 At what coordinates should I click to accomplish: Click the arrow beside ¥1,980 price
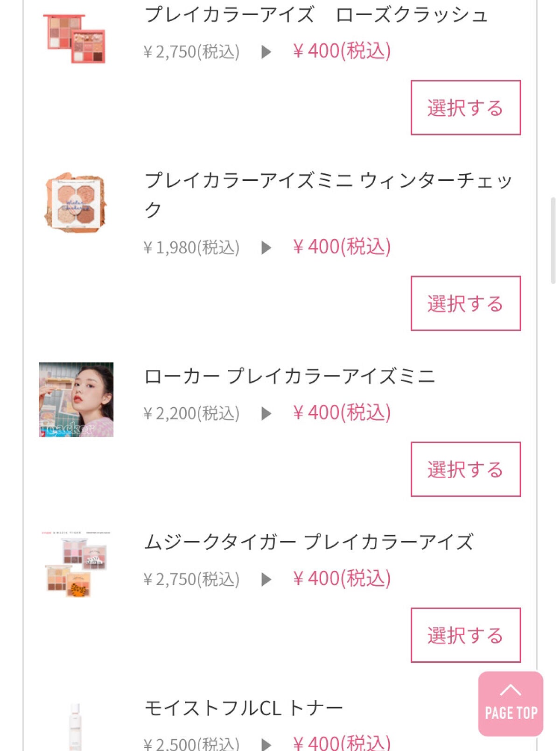click(x=266, y=248)
